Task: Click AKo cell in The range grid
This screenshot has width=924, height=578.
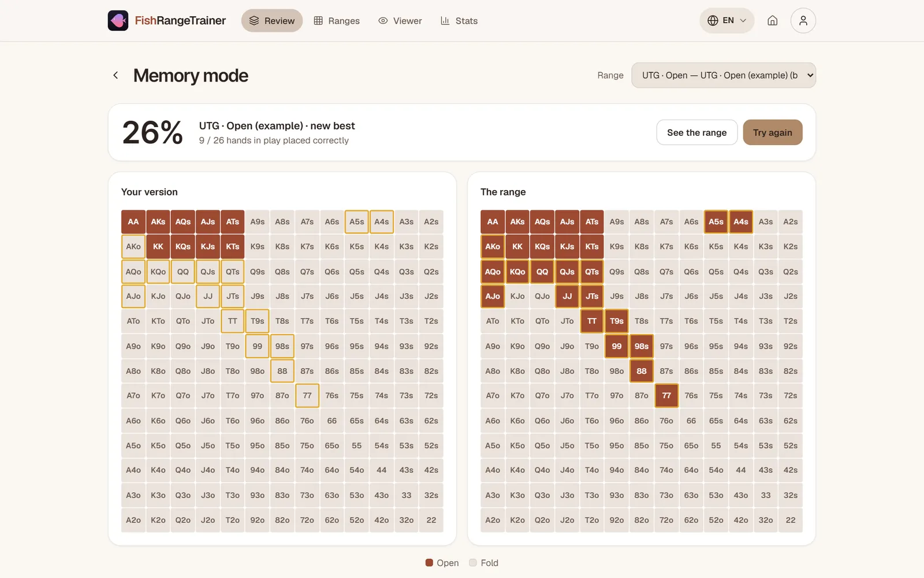Action: [x=493, y=247]
